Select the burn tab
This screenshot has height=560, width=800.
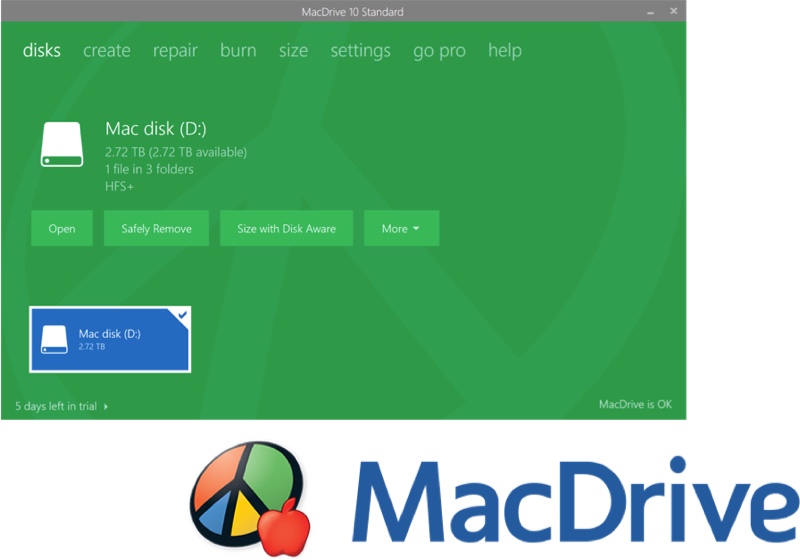(x=238, y=50)
